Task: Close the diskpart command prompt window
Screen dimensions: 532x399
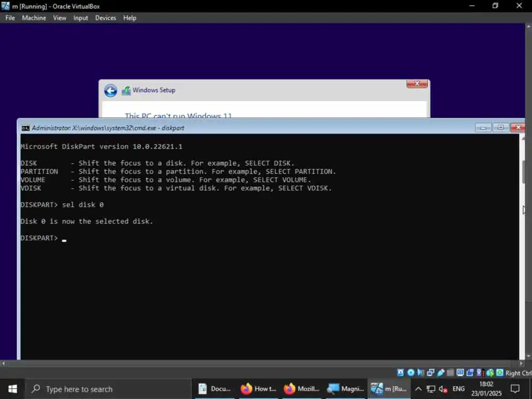Action: point(518,128)
